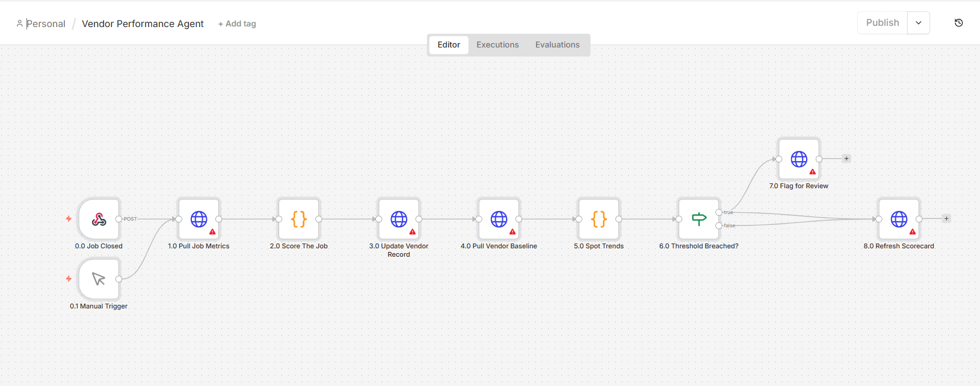The height and width of the screenshot is (386, 980).
Task: Click the false output of Threshold Breached?
Action: click(x=719, y=225)
